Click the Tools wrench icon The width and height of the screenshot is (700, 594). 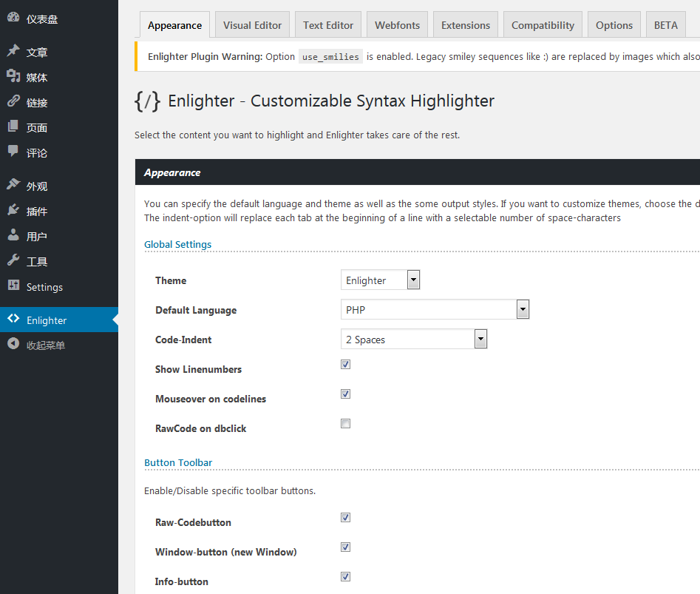13,260
